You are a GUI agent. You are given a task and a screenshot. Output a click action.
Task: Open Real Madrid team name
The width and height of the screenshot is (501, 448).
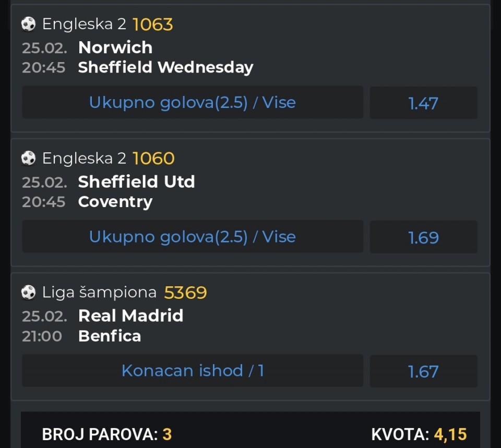(x=130, y=316)
